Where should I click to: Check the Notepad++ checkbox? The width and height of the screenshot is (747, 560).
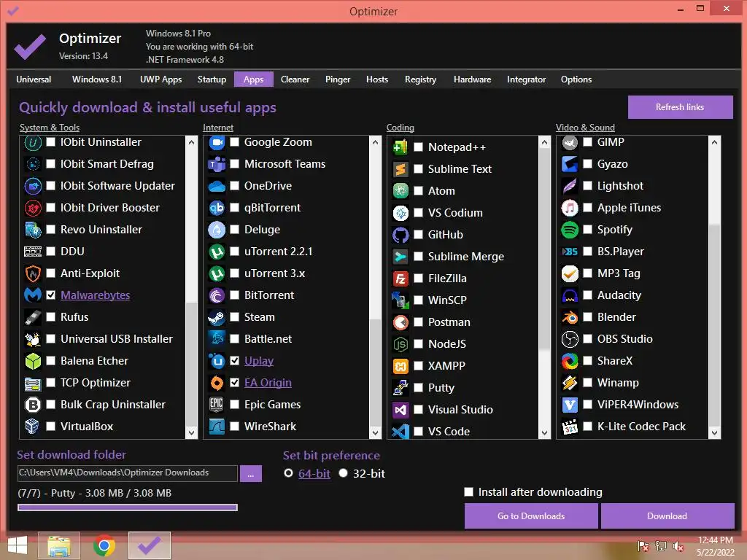point(418,147)
